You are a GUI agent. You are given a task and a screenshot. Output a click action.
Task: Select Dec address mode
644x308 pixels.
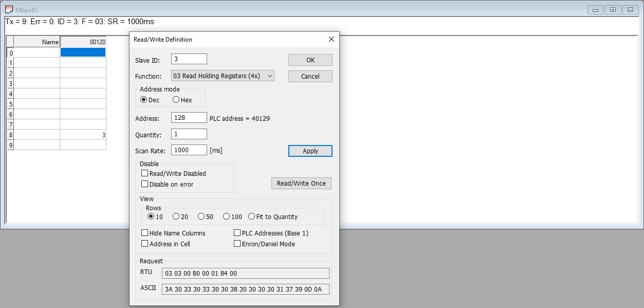144,100
